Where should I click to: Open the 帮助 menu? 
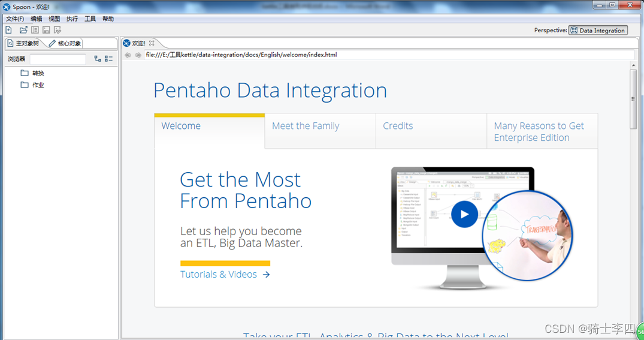[x=108, y=19]
